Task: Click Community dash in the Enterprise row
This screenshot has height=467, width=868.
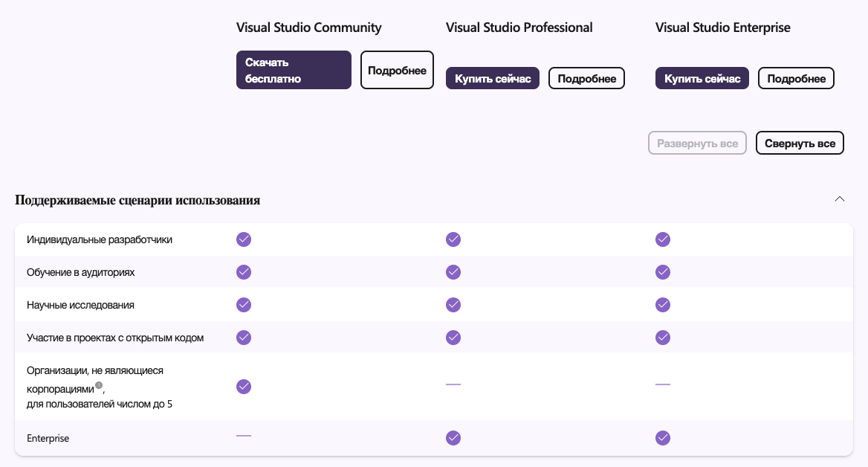Action: [x=244, y=436]
